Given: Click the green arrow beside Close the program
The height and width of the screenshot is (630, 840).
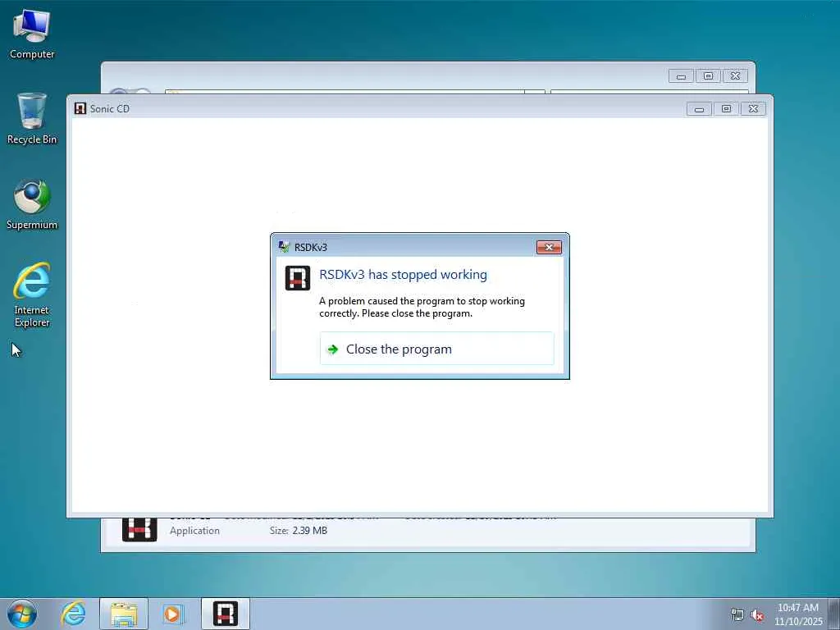Looking at the screenshot, I should (x=333, y=349).
